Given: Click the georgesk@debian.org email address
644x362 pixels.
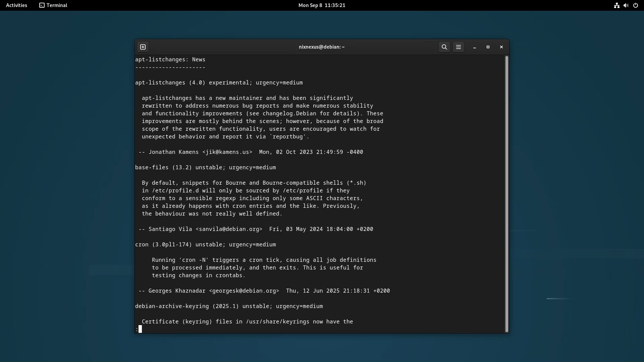Looking at the screenshot, I should tap(244, 291).
